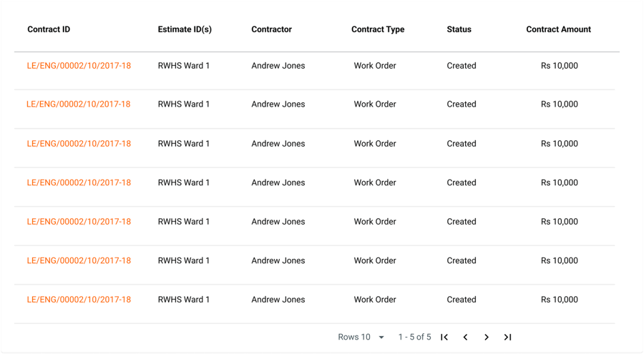Click the Contract Amount column header
This screenshot has width=644, height=354.
[559, 29]
